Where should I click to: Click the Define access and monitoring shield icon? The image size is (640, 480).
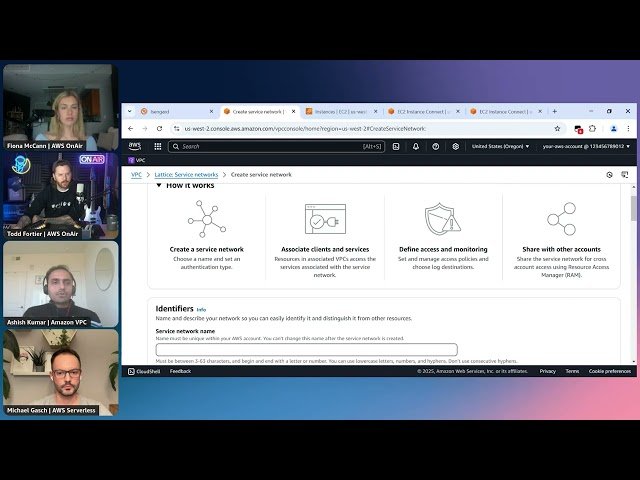pyautogui.click(x=443, y=219)
